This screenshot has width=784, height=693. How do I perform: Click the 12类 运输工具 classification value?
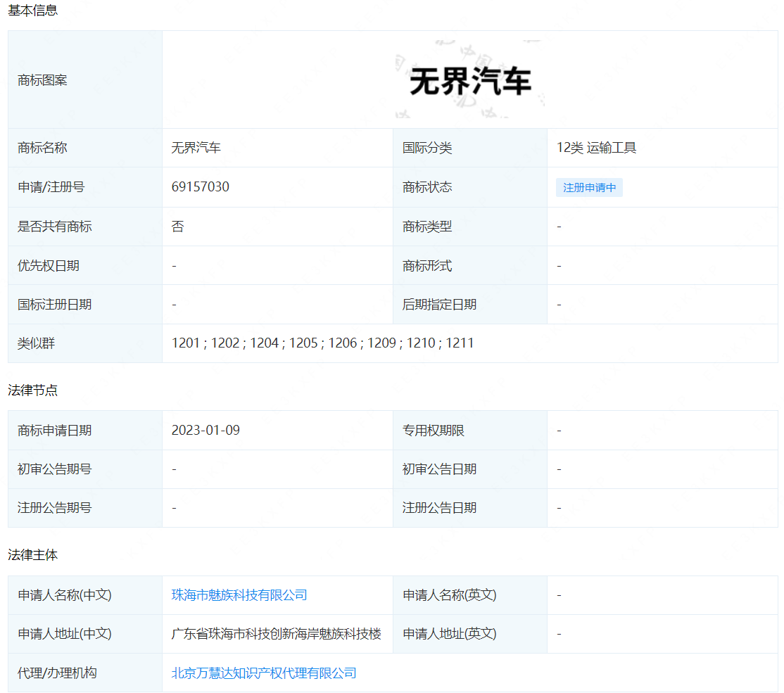click(x=596, y=148)
